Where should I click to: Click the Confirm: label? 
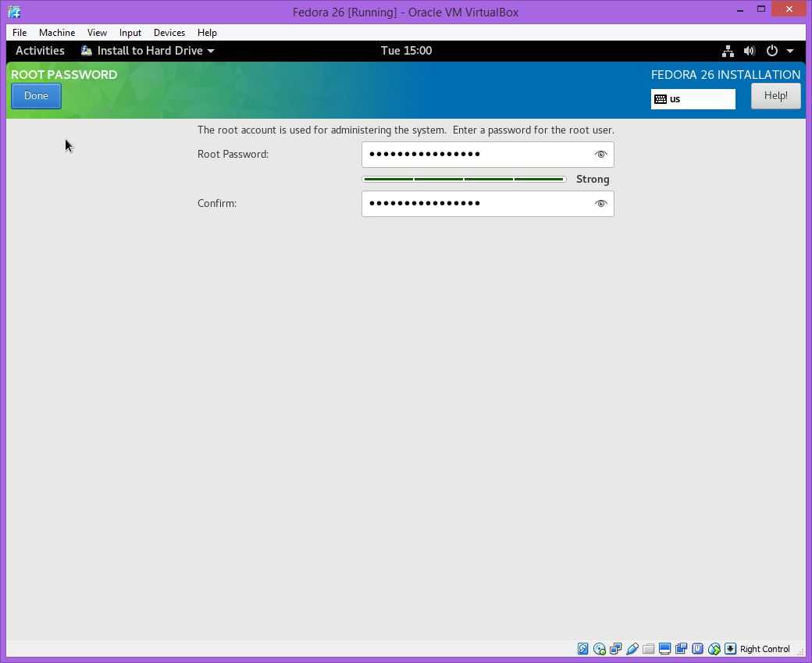coord(217,204)
